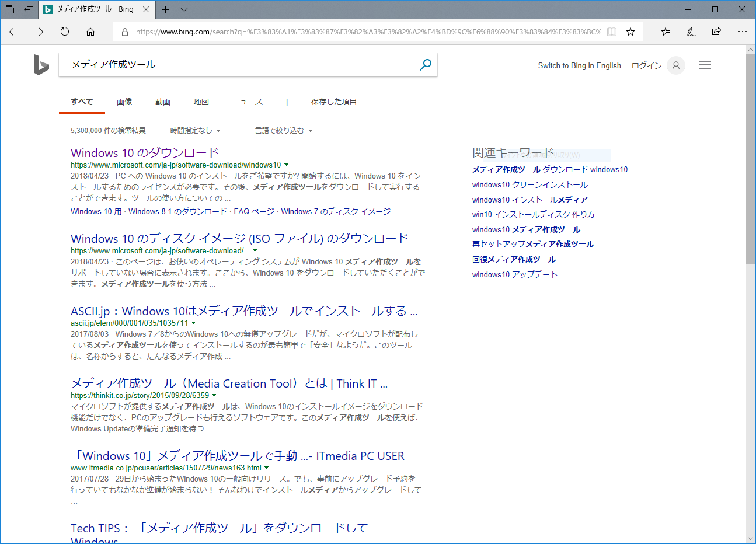
Task: Open a new tab
Action: coord(166,9)
